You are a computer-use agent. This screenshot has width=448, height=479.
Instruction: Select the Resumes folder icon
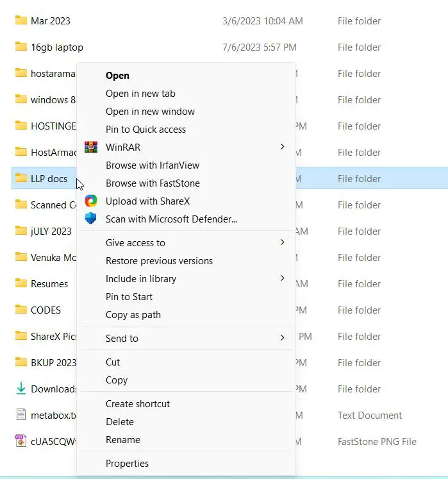click(x=21, y=283)
